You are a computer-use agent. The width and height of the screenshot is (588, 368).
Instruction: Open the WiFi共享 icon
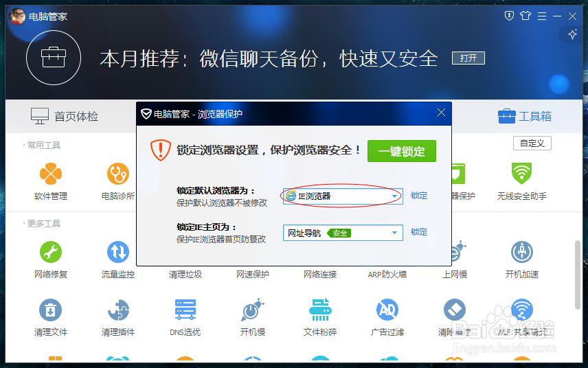pos(522,310)
